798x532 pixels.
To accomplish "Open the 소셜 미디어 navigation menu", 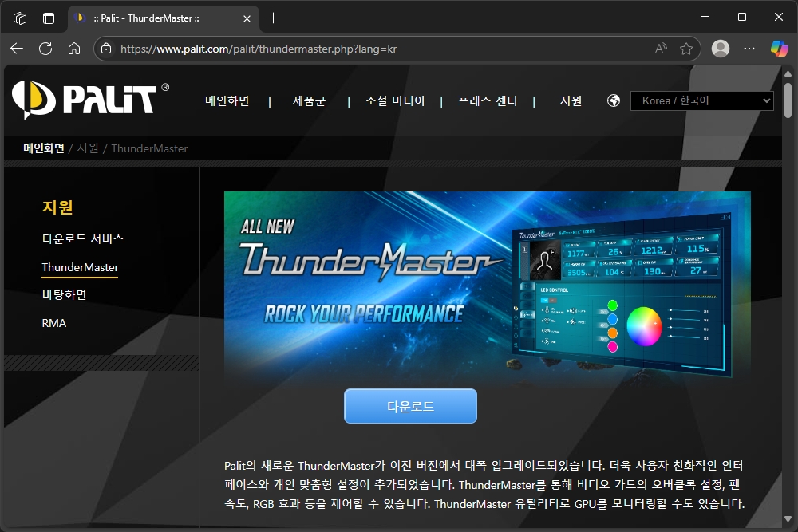I will 395,100.
